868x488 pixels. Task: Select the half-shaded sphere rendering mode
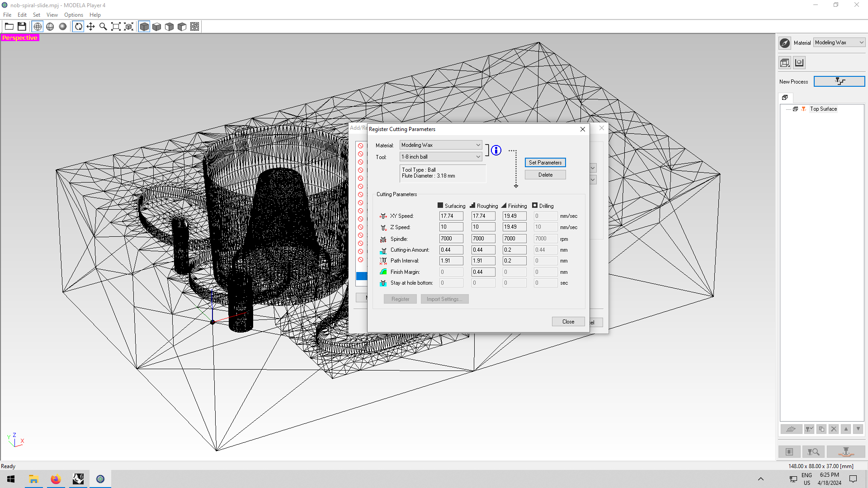tap(50, 27)
